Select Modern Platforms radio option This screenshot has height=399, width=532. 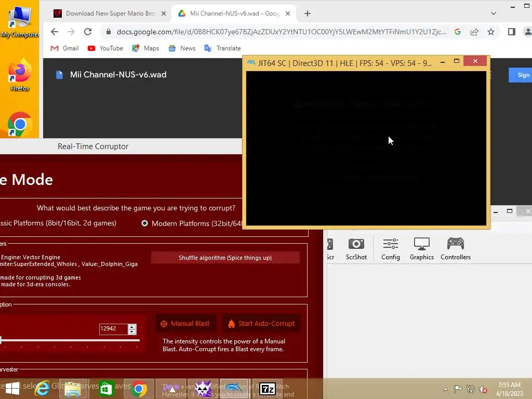click(x=145, y=223)
